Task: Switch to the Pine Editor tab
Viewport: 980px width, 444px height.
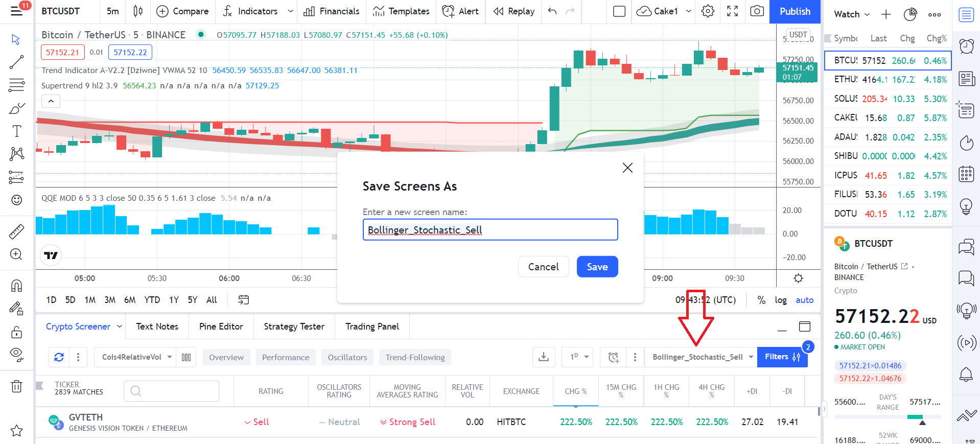Action: pos(221,326)
